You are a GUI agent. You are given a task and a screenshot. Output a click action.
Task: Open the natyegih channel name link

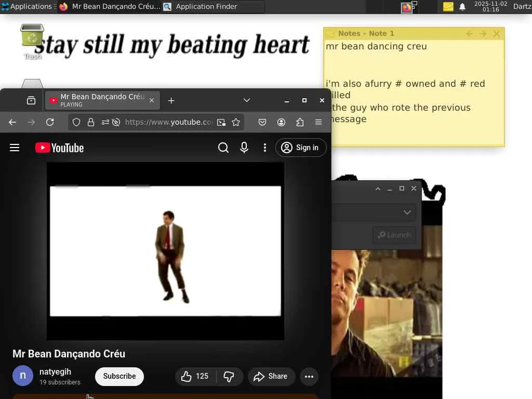(x=55, y=372)
